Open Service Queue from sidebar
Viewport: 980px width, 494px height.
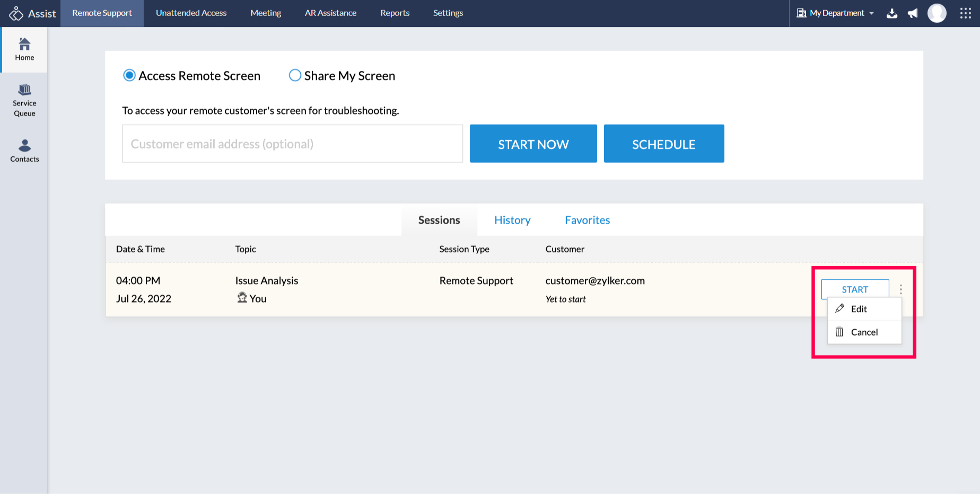tap(24, 100)
